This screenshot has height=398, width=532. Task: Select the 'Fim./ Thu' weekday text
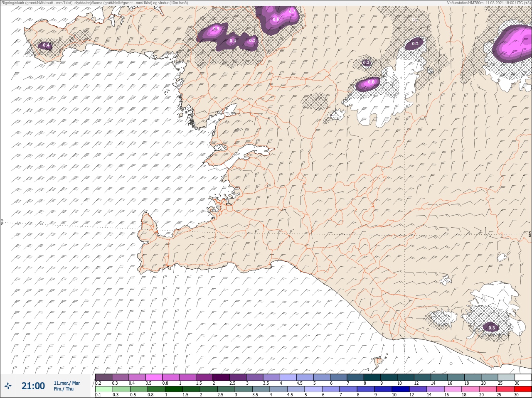click(x=64, y=389)
